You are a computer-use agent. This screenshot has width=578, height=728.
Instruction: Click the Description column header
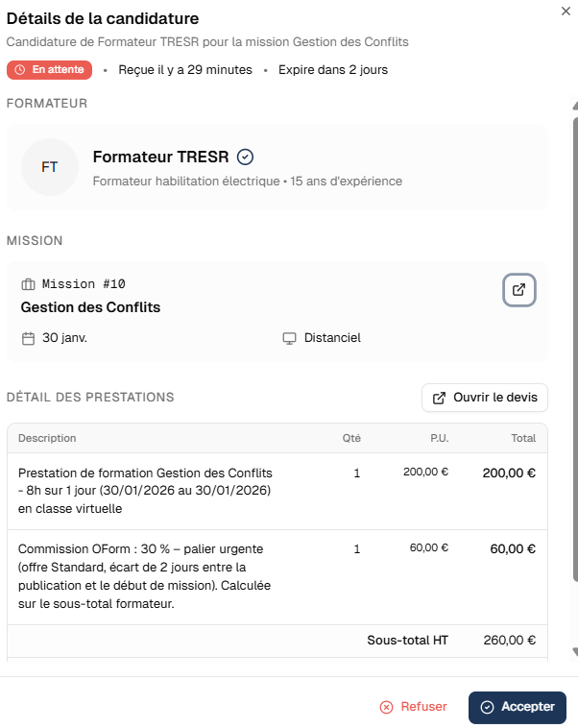tap(47, 438)
